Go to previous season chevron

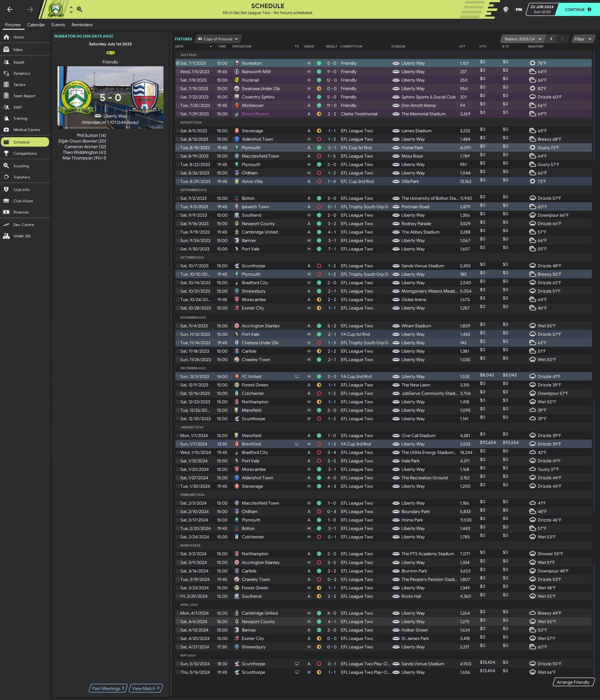(x=551, y=39)
